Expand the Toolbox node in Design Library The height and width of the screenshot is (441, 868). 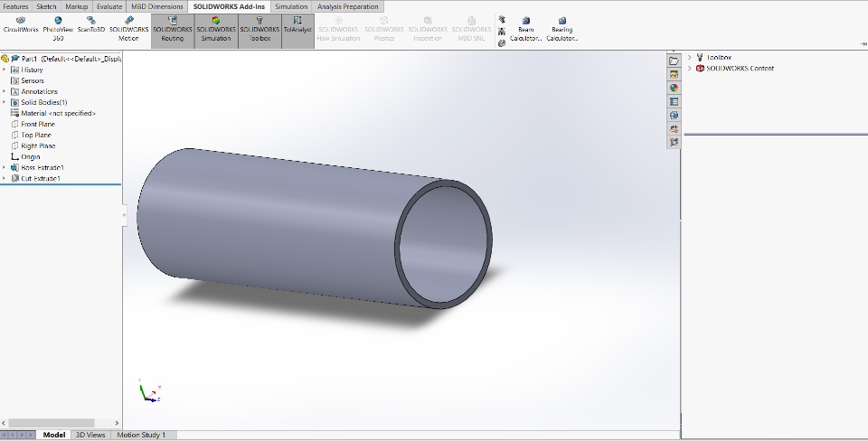pos(690,57)
